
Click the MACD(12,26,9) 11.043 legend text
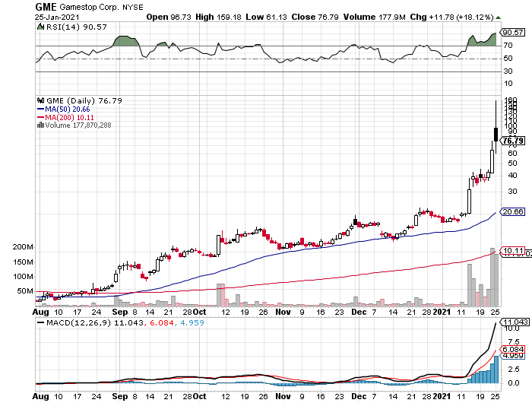pos(95,322)
